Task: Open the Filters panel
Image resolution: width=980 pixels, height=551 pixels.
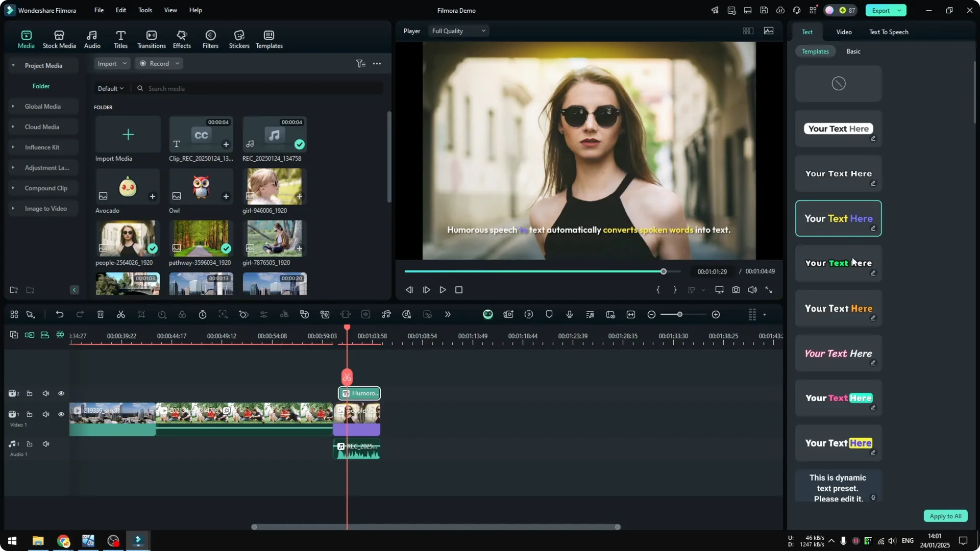Action: point(210,39)
